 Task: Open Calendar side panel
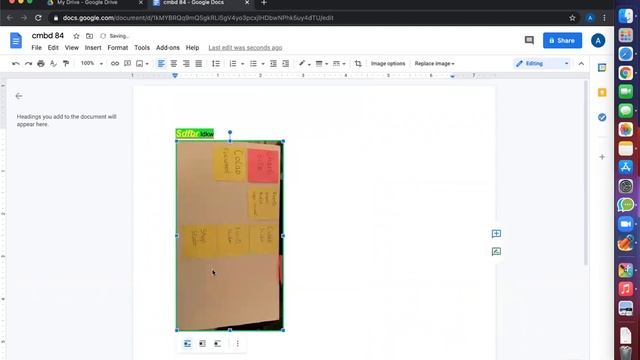point(602,68)
